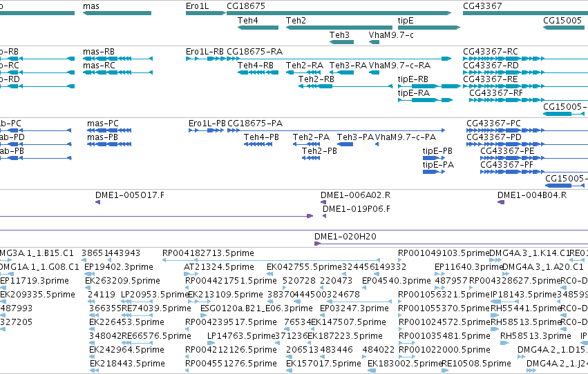Open the EK183002.5prime EST label
588x374 pixels.
click(405, 364)
